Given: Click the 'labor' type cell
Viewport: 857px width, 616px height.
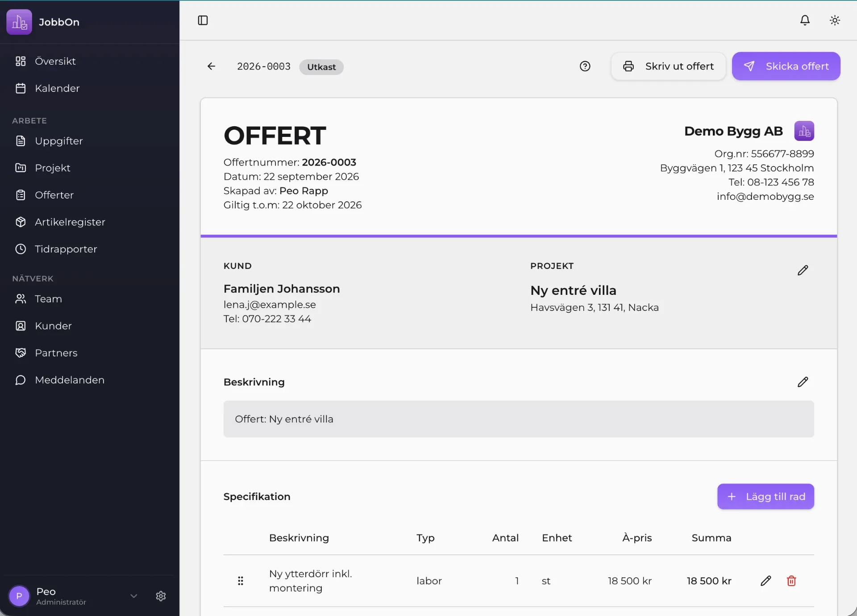Looking at the screenshot, I should (x=429, y=581).
